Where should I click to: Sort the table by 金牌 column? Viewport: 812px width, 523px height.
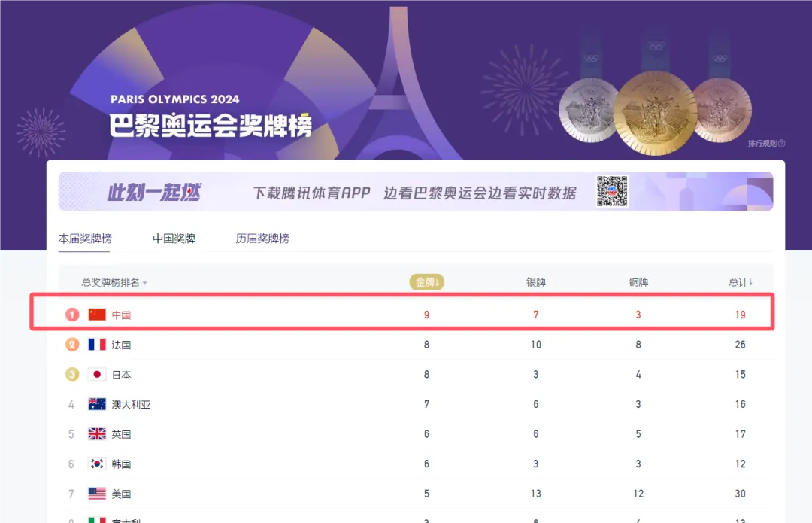point(426,282)
